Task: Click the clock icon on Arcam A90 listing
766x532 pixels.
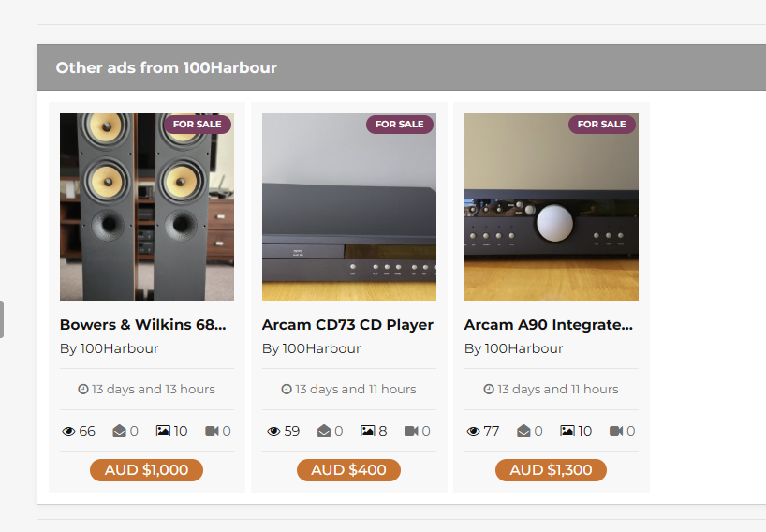Action: tap(489, 389)
